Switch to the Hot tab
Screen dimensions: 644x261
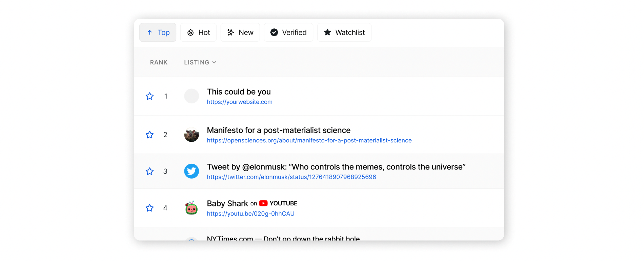pyautogui.click(x=198, y=33)
